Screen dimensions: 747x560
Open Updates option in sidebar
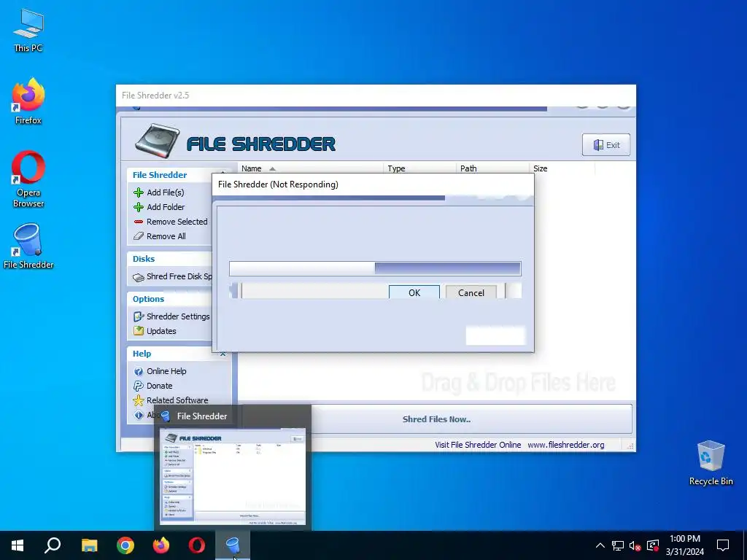[x=161, y=331]
